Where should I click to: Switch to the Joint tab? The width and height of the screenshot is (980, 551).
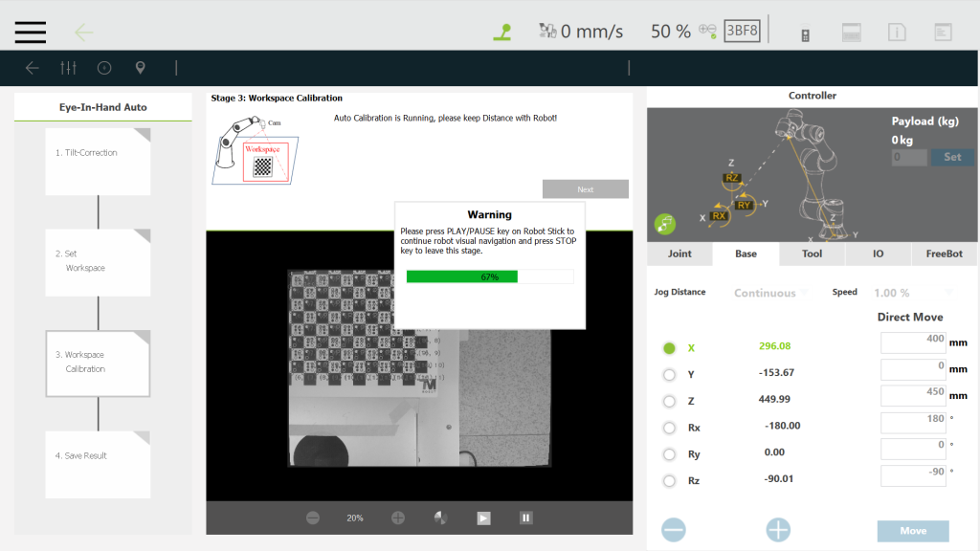[679, 253]
